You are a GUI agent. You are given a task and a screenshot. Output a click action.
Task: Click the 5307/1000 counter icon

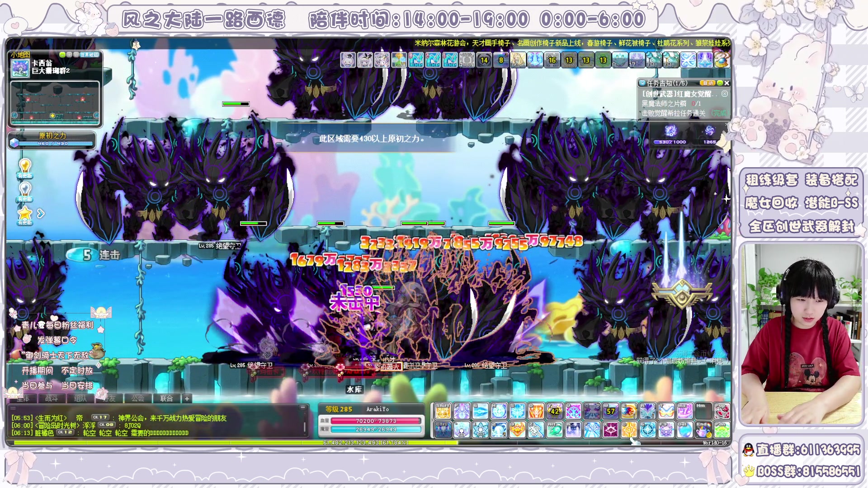pyautogui.click(x=671, y=131)
